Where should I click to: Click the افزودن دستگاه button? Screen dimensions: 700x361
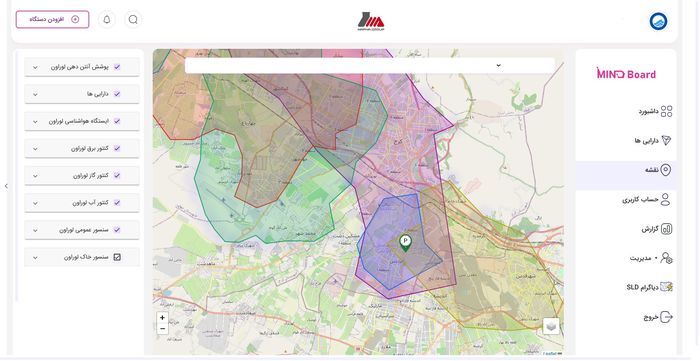click(x=52, y=20)
